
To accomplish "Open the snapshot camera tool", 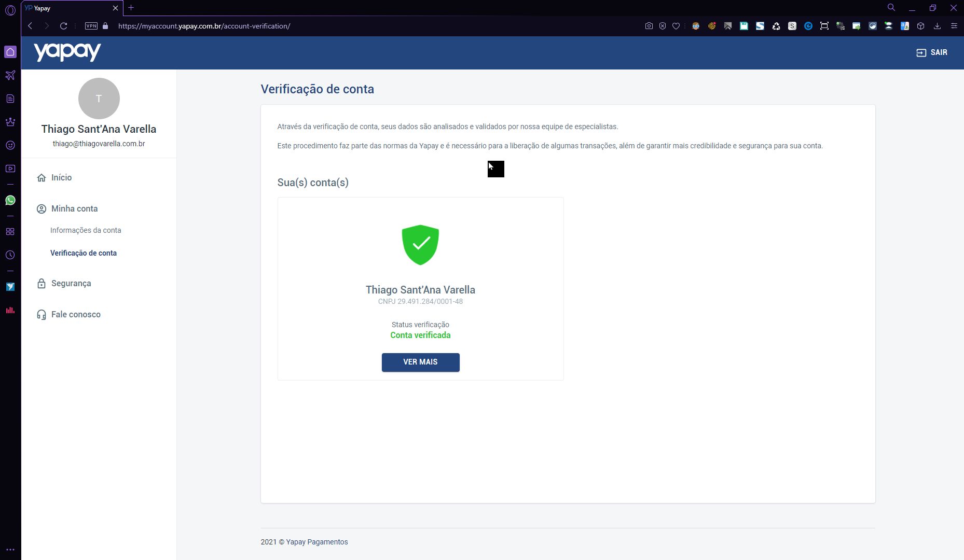I will [x=649, y=26].
